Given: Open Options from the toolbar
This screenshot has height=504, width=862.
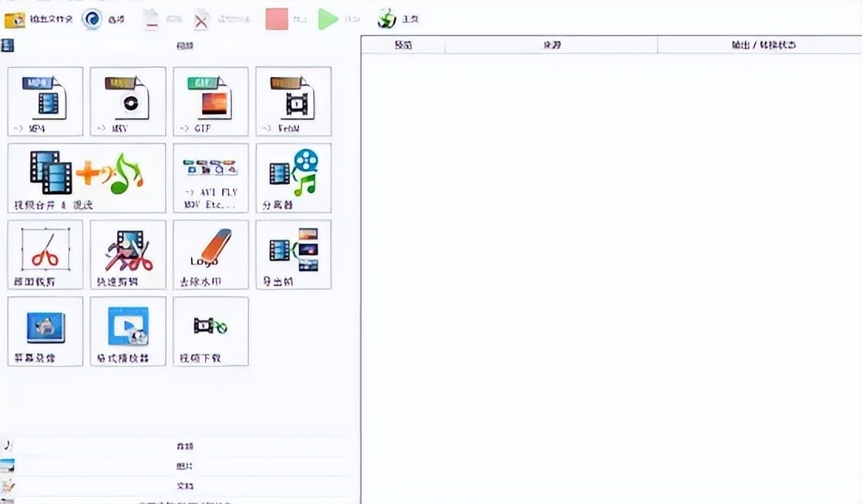Looking at the screenshot, I should pos(103,19).
